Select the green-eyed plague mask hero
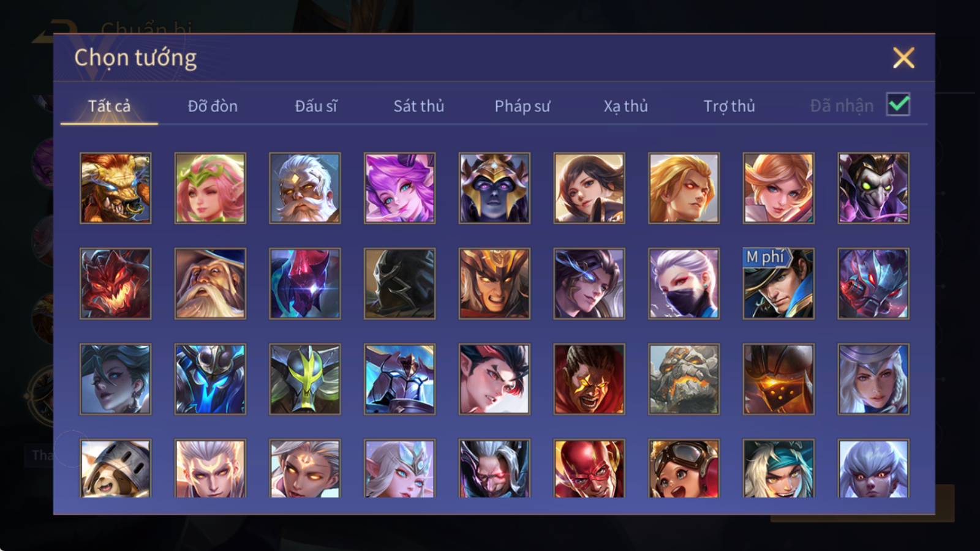980x551 pixels. point(873,188)
